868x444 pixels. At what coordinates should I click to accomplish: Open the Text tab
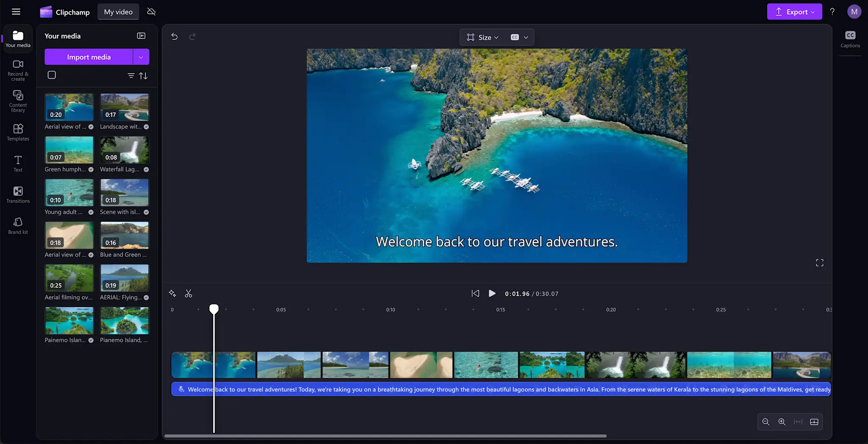[x=18, y=164]
